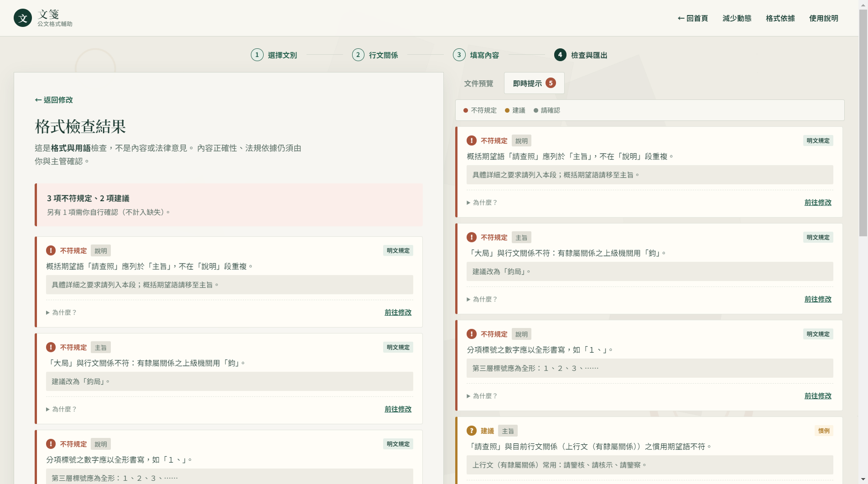Click error icon on left 分項標號 card
This screenshot has width=868, height=484.
pos(51,444)
